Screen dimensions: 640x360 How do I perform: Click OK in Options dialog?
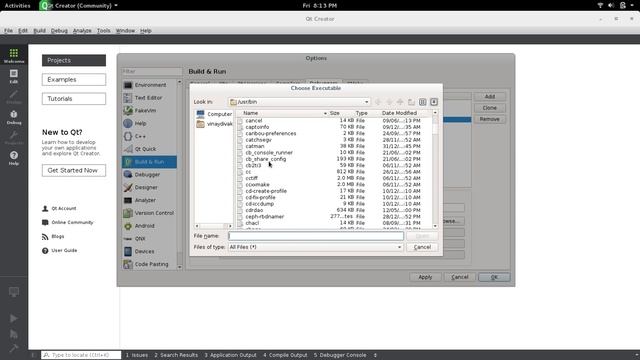494,277
